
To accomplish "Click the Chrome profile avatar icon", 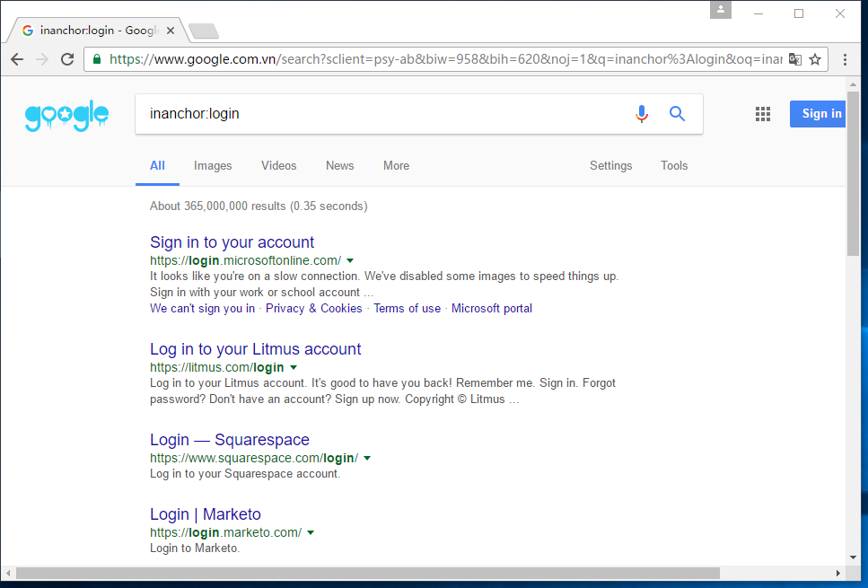I will tap(721, 9).
